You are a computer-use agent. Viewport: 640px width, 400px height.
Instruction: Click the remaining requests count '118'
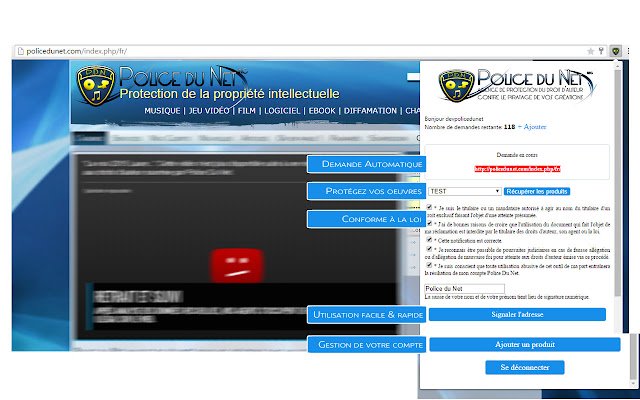[x=509, y=127]
